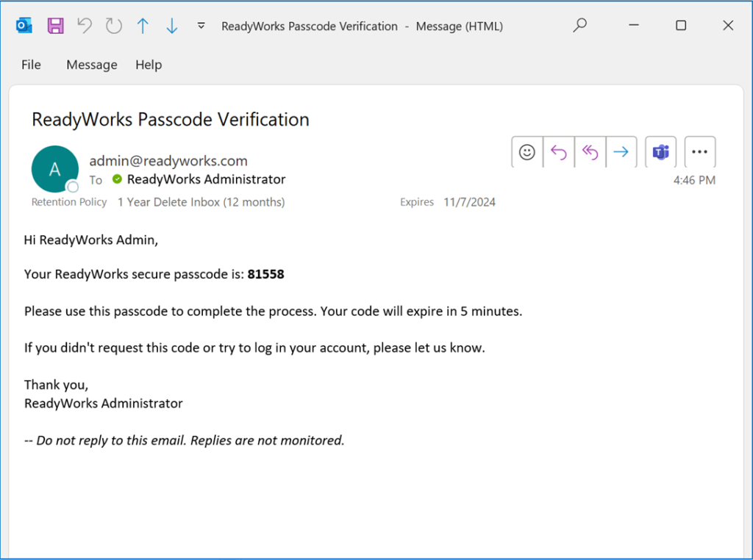
Task: Open the File menu
Action: click(31, 65)
